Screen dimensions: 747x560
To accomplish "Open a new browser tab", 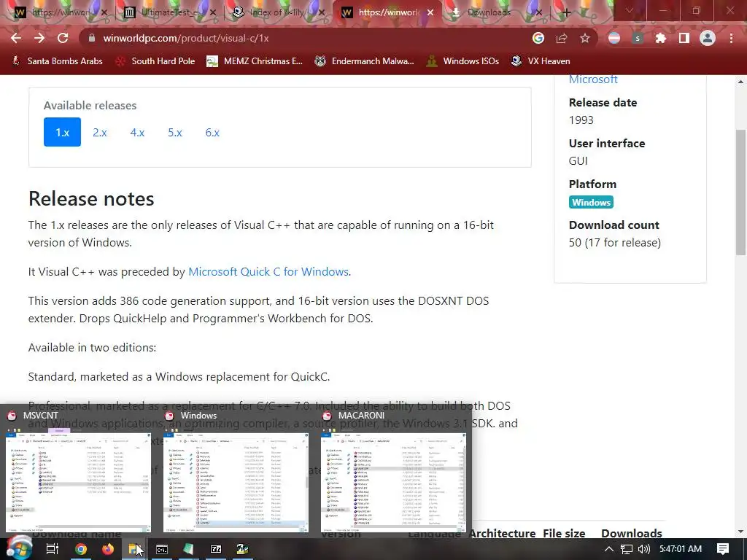I will (566, 12).
